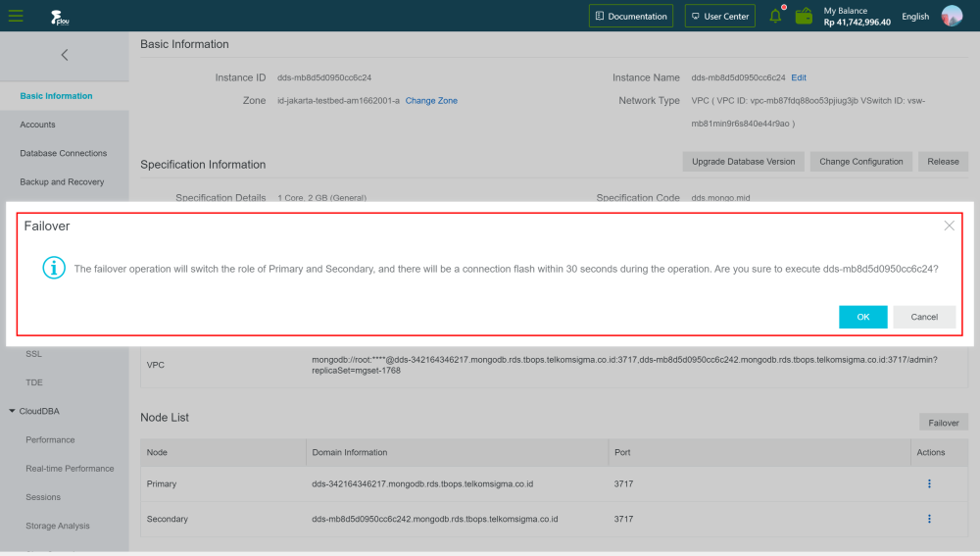The height and width of the screenshot is (556, 980).
Task: Click port 3717 in Primary row
Action: (623, 484)
